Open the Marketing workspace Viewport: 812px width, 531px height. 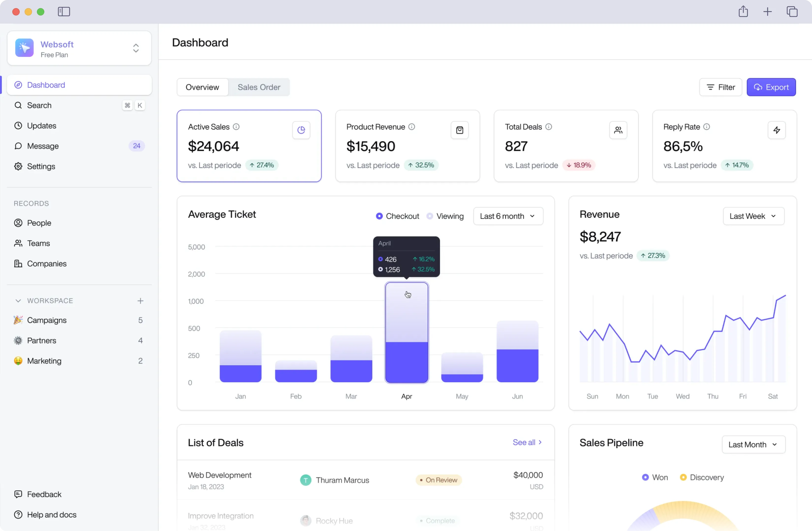[x=79, y=361]
